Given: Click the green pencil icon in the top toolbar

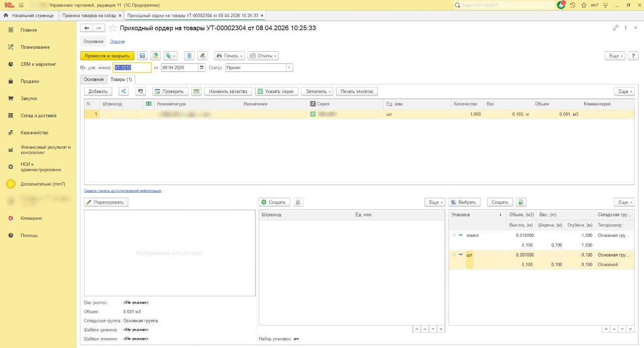Looking at the screenshot, I should click(x=202, y=56).
